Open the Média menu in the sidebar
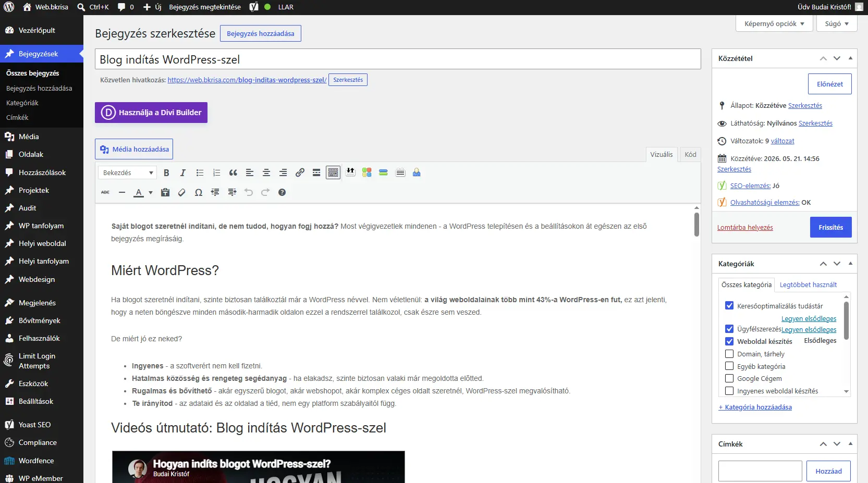Screen dimensions: 868x483 click(42, 137)
